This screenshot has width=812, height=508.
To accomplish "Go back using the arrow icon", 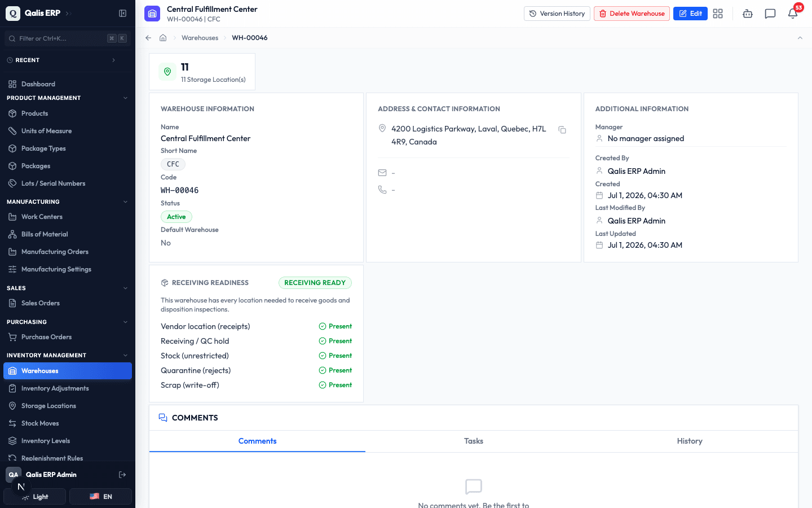I will (148, 38).
